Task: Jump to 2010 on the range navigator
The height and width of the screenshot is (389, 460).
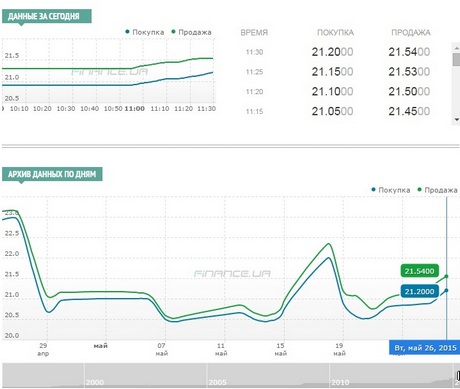Action: [340, 382]
